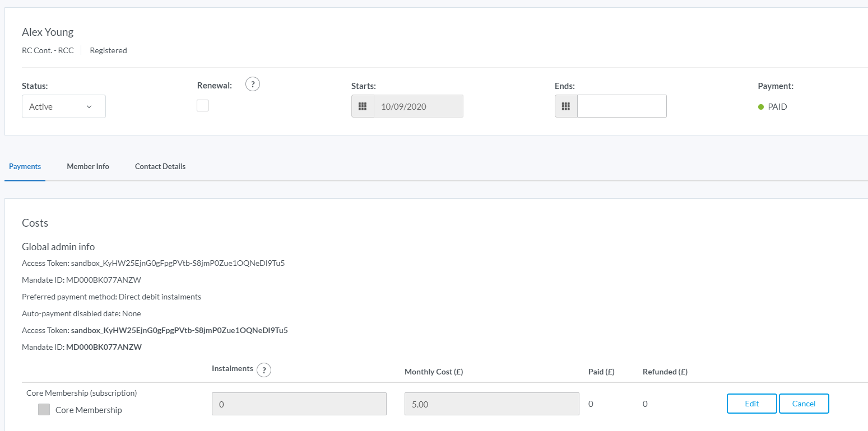The image size is (868, 431).
Task: Click into the Instalments number field
Action: 299,404
